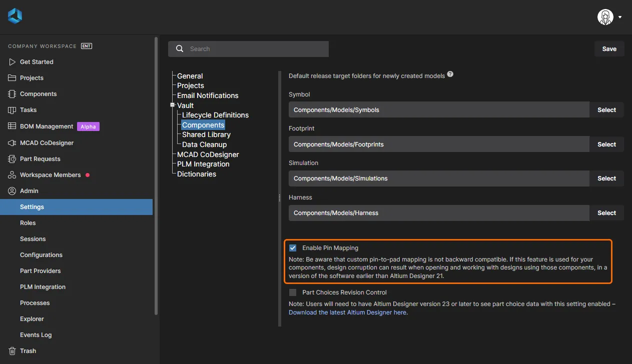The image size is (632, 364).
Task: Disable the Enable Pin Mapping checkbox
Action: (293, 248)
